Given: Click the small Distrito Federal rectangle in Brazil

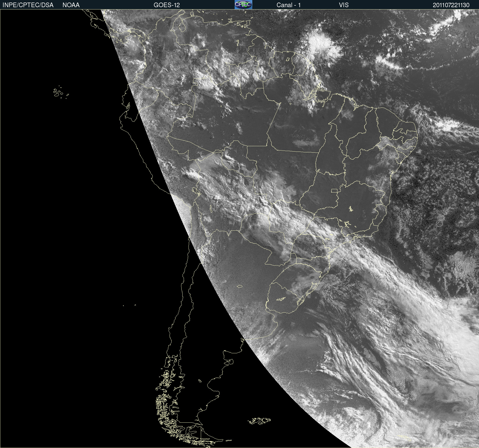Looking at the screenshot, I should pyautogui.click(x=334, y=190).
